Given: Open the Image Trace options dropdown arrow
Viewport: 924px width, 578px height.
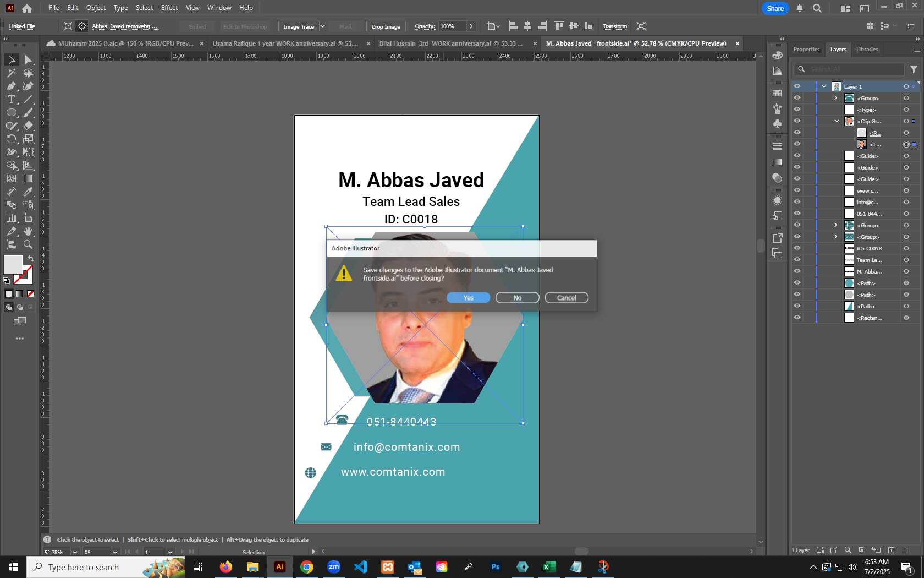Looking at the screenshot, I should pos(323,26).
